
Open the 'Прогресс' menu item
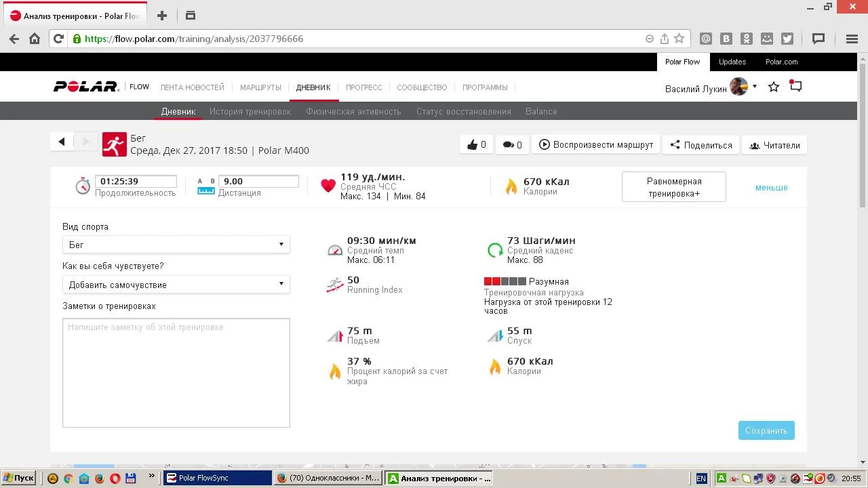tap(363, 87)
